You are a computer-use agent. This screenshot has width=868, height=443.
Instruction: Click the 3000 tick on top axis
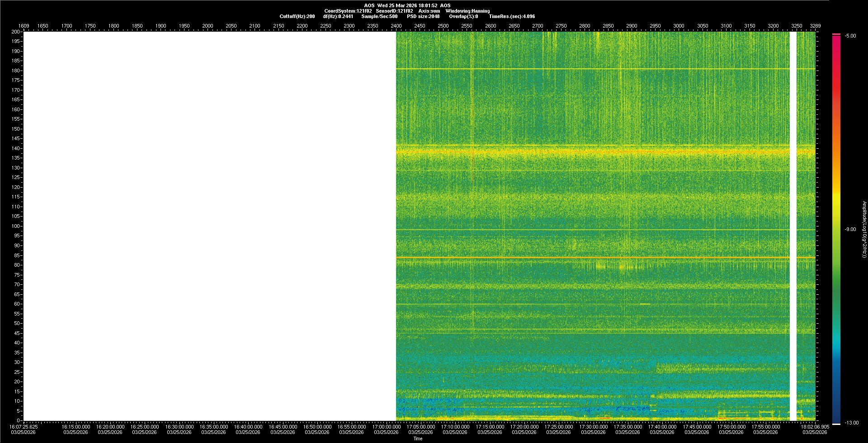tap(679, 26)
